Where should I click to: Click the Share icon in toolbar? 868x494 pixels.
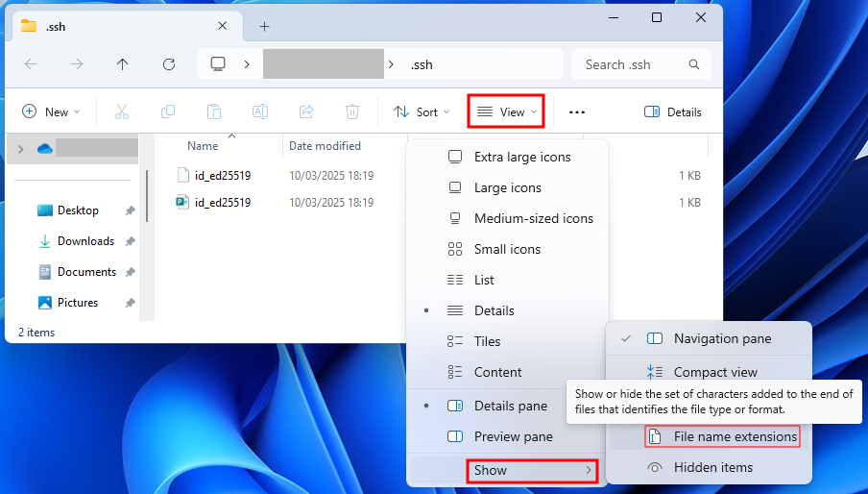306,111
